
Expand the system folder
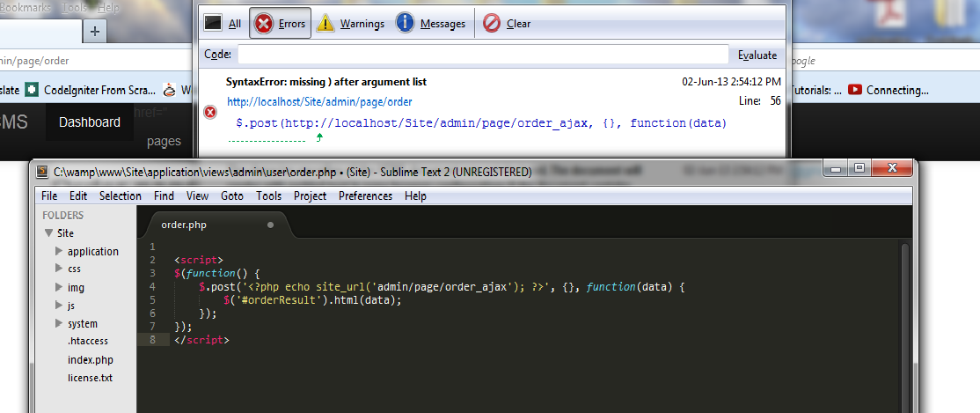pyautogui.click(x=59, y=323)
